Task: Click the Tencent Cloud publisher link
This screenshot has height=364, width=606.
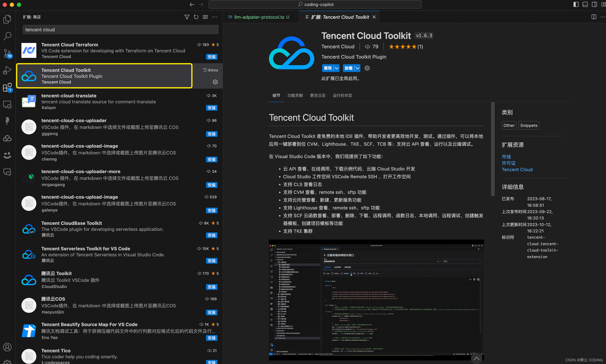Action: (x=338, y=46)
